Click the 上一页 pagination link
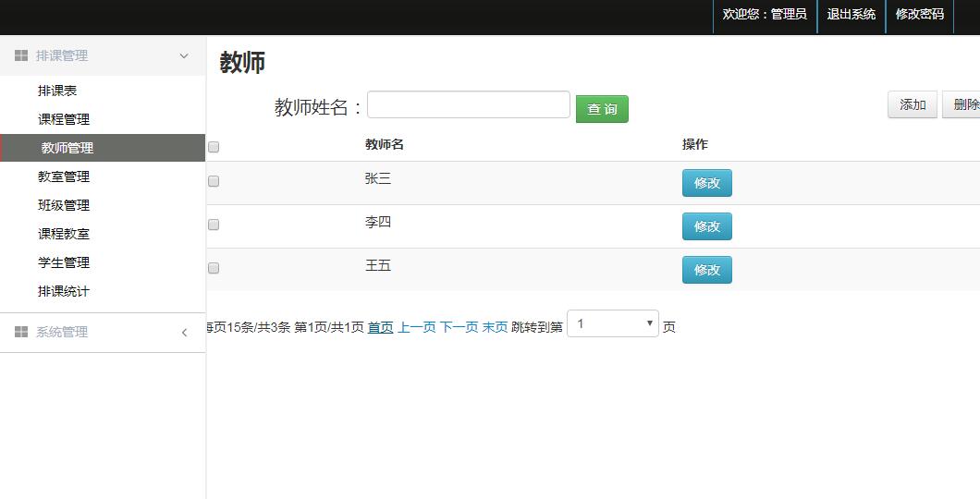Image resolution: width=980 pixels, height=499 pixels. click(416, 327)
